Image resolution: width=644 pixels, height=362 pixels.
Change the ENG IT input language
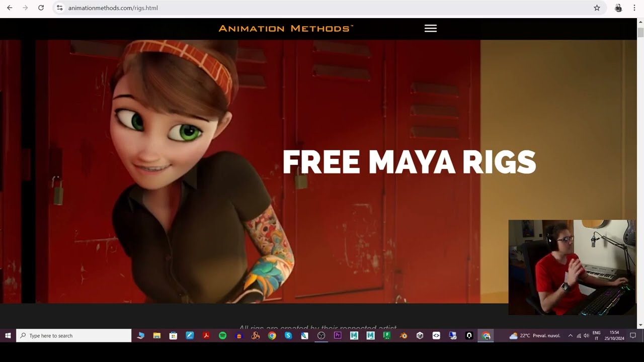[597, 335]
